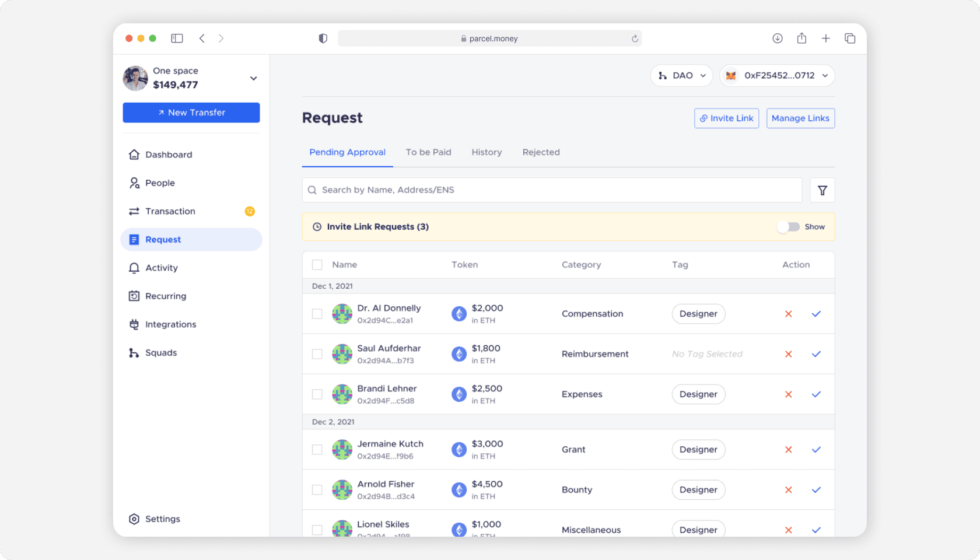Check the Jermaine Kutch row checkbox
This screenshot has width=980, height=560.
tap(317, 450)
